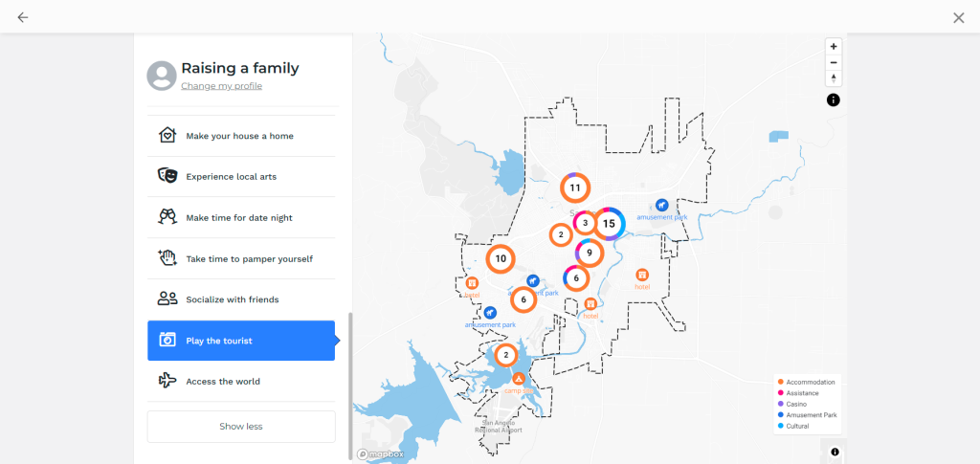Open Experience local arts category
Screen dimensions: 980x464
(241, 177)
